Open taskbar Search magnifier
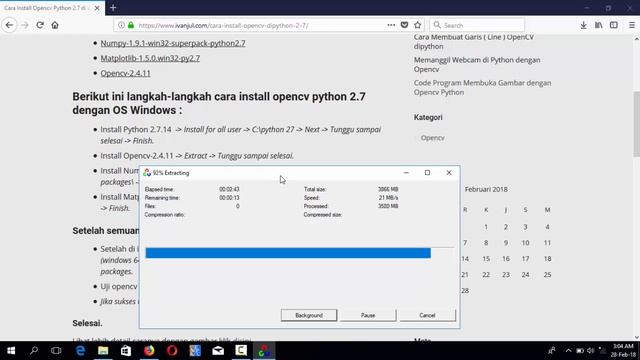This screenshot has height=360, width=640. (x=34, y=351)
